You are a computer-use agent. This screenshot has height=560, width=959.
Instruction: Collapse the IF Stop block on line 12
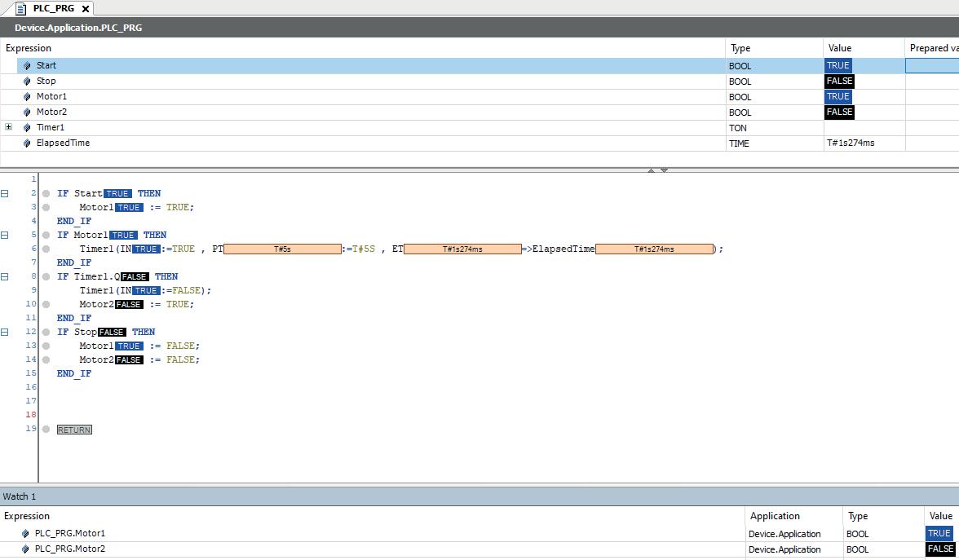4,332
